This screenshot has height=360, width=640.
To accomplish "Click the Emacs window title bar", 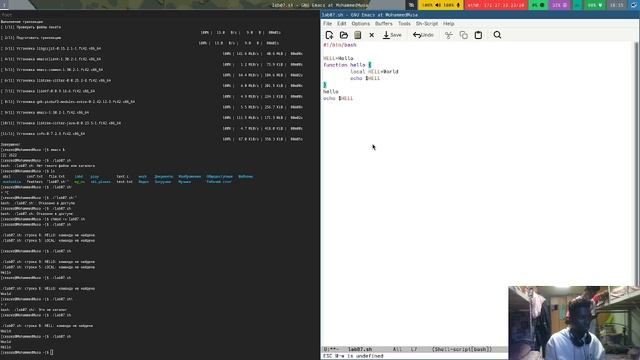I will 480,15.
